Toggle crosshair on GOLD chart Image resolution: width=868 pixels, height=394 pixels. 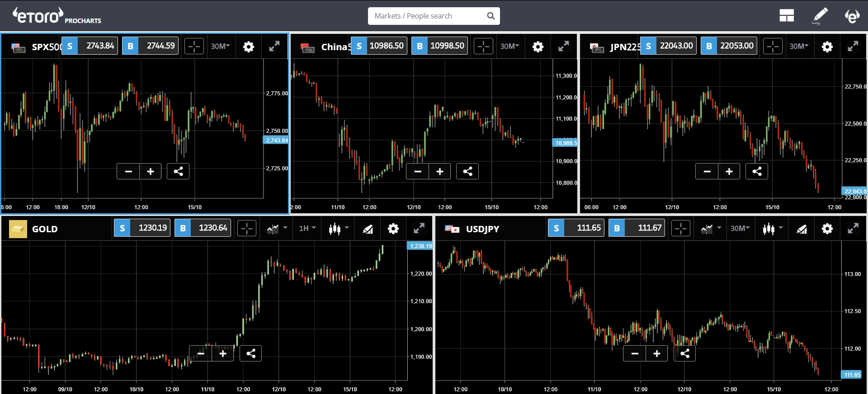click(x=247, y=228)
